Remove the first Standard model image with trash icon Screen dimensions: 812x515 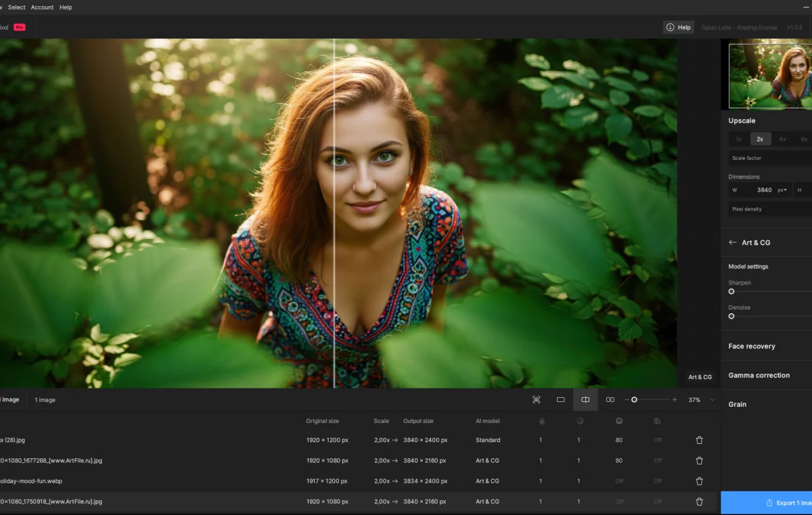(699, 440)
